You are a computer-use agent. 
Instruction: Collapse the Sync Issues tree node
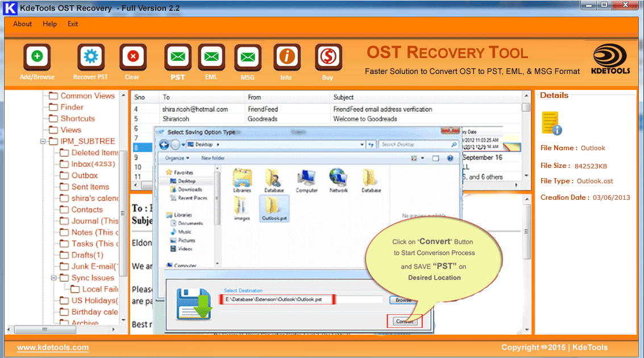click(53, 278)
